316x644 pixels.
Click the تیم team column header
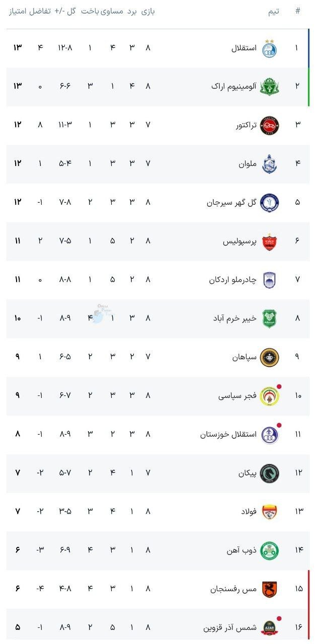(x=274, y=12)
